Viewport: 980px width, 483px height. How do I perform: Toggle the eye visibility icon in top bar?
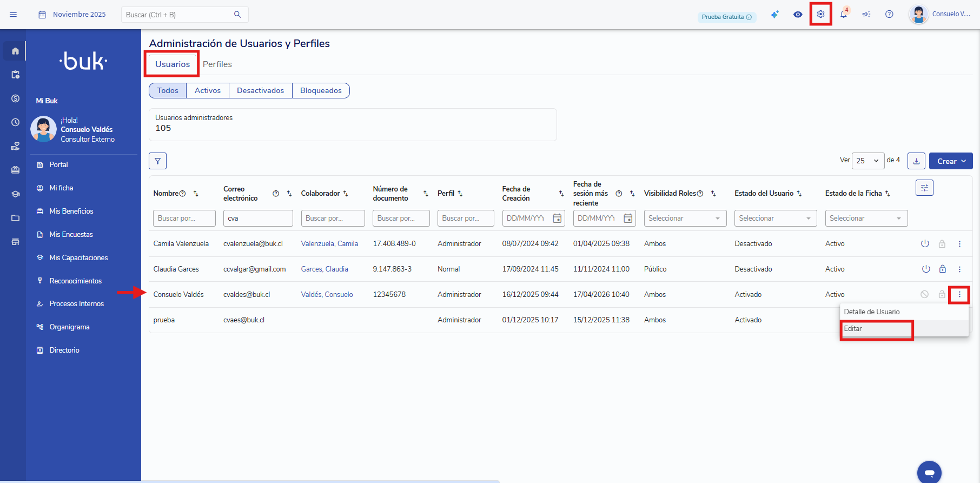pos(798,15)
